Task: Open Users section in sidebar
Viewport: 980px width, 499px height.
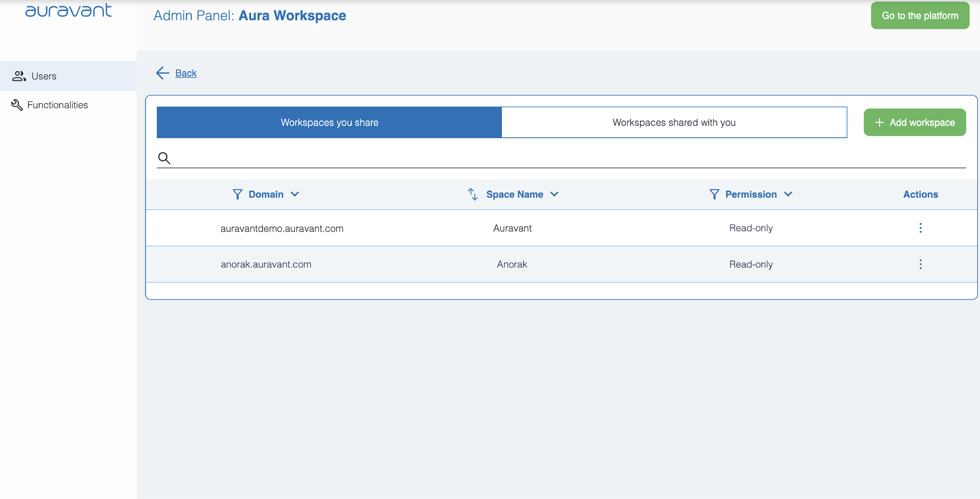Action: (69, 76)
